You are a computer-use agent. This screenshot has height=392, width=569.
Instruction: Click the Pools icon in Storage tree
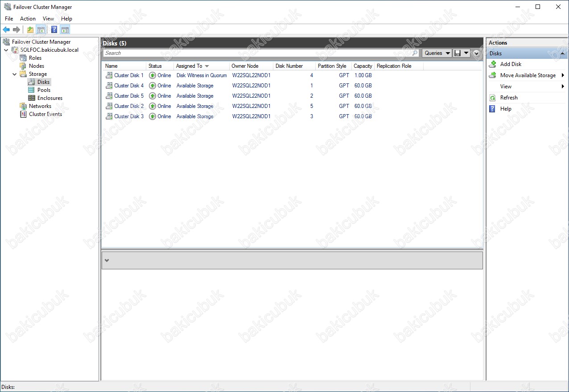click(x=31, y=90)
